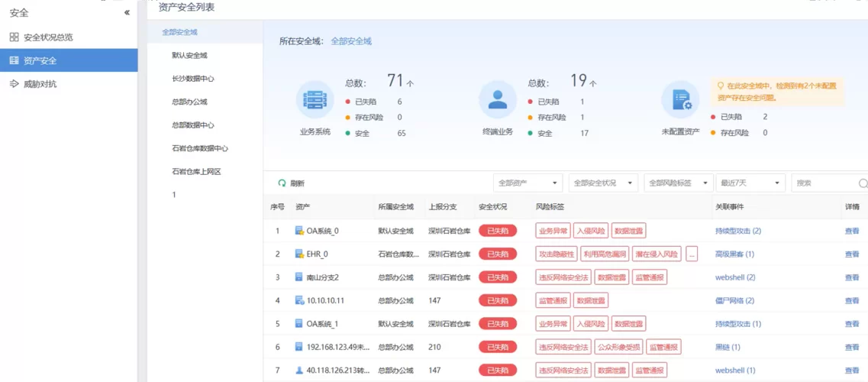Click the 终端业务 user icon
Viewport: 868px width, 382px height.
click(x=498, y=100)
